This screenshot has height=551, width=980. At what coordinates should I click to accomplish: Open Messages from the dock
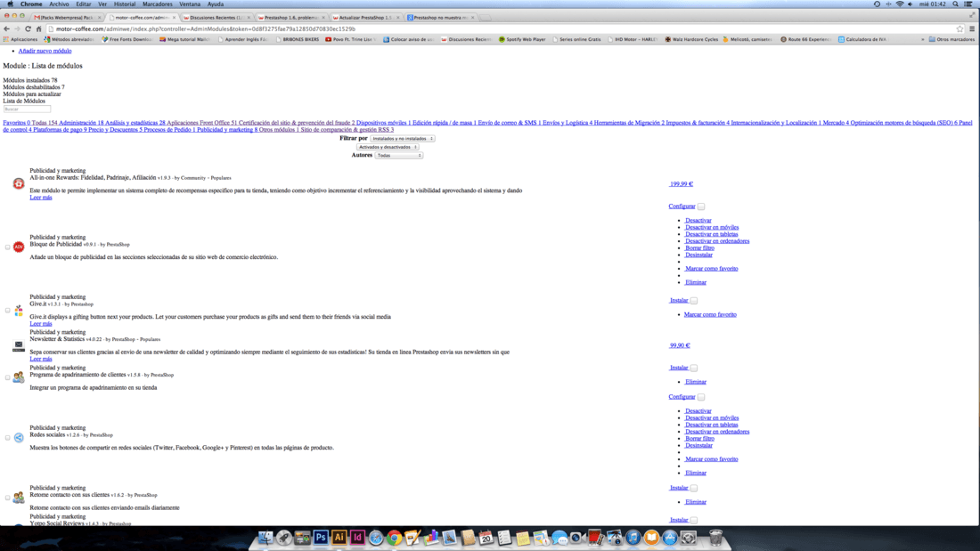(x=559, y=538)
